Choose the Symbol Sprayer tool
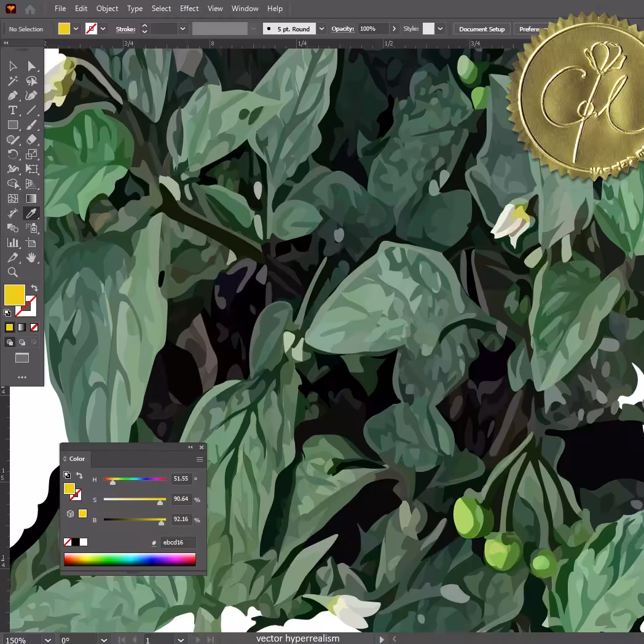 click(x=31, y=229)
